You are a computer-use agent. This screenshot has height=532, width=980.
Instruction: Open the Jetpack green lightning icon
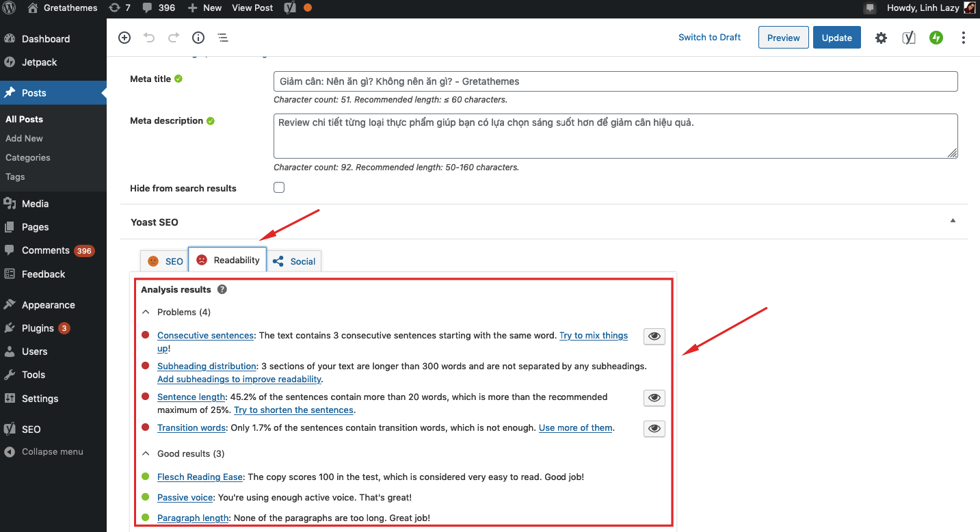pyautogui.click(x=936, y=38)
